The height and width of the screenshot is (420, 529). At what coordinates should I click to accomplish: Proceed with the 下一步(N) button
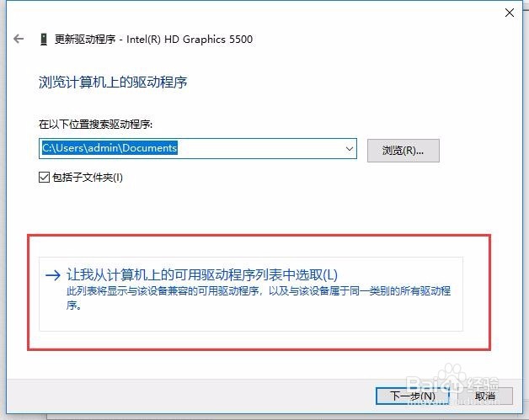(412, 396)
